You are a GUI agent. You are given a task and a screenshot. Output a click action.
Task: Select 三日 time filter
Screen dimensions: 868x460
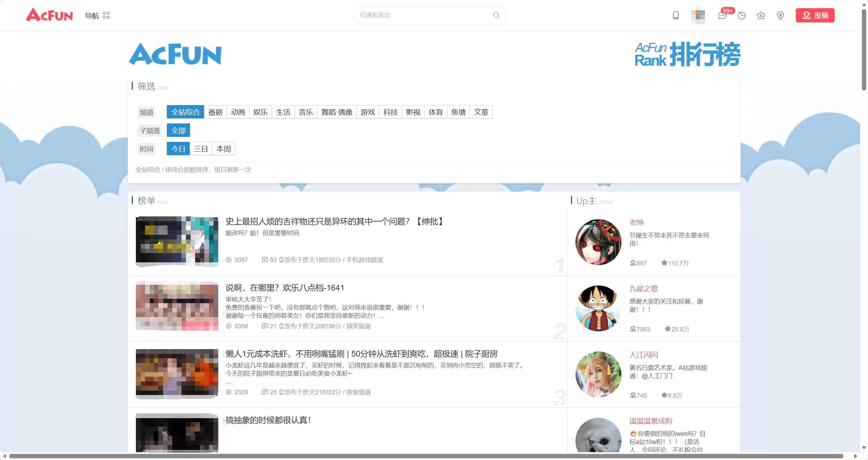click(201, 149)
